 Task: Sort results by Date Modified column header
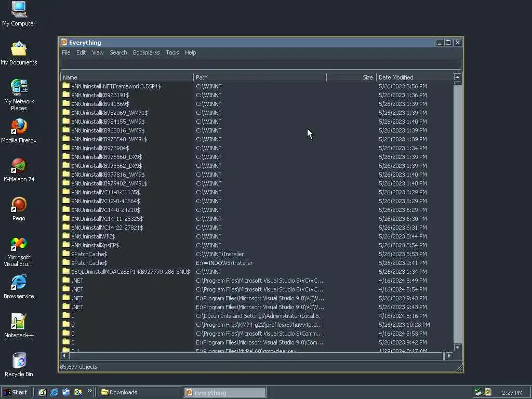point(415,77)
